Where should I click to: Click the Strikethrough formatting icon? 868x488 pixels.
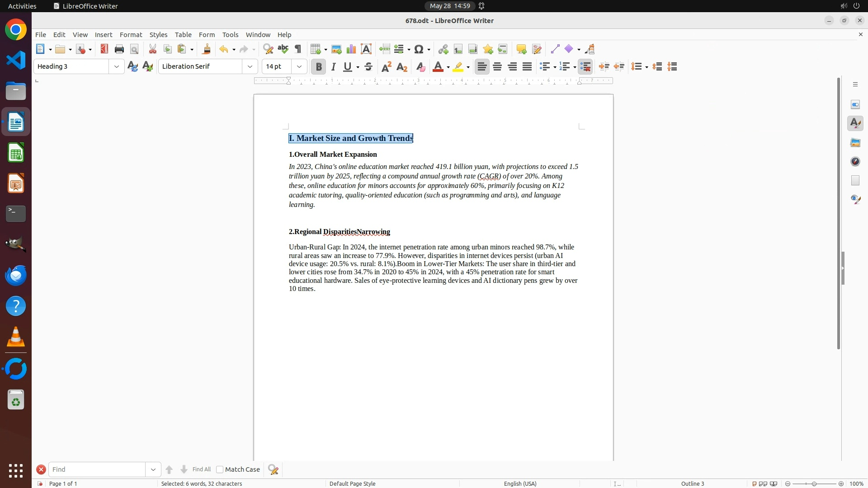click(x=368, y=67)
